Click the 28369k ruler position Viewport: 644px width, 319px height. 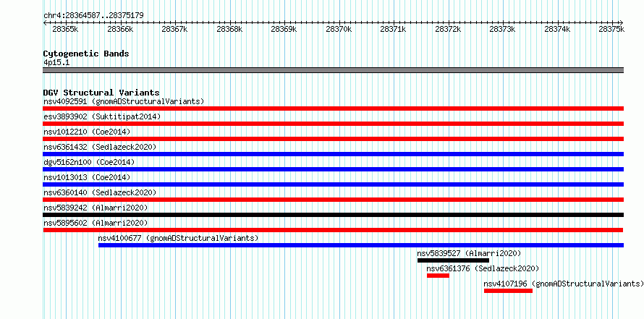pos(284,29)
